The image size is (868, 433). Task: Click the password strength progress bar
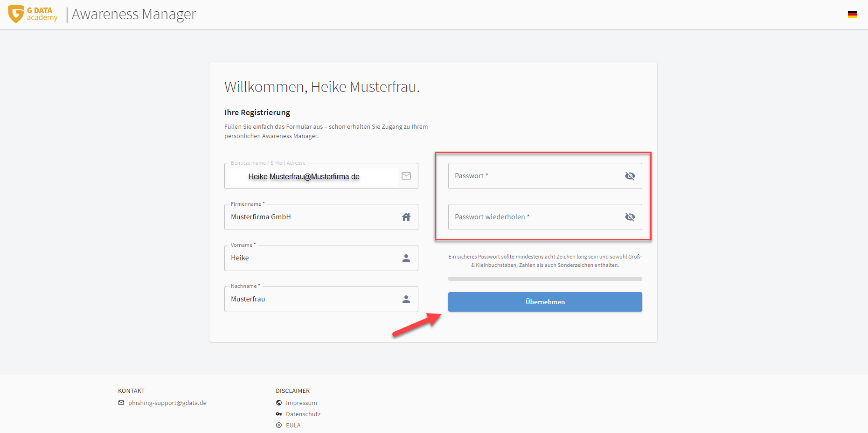(x=545, y=279)
